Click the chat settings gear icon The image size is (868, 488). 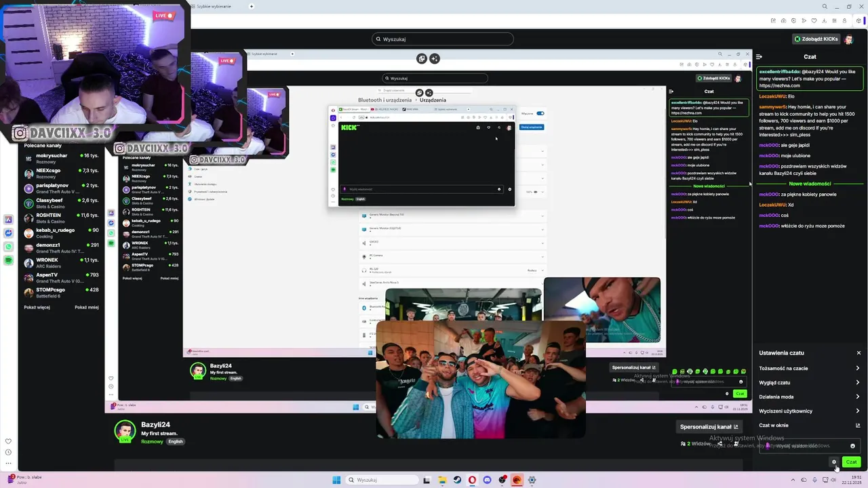coord(834,462)
